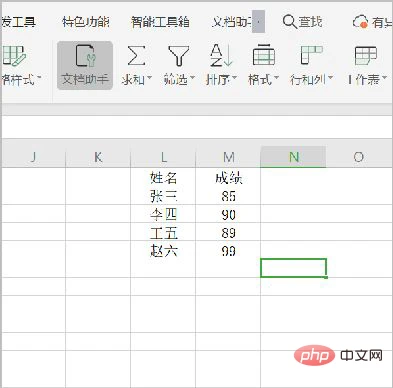Image resolution: width=393 pixels, height=388 pixels.
Task: Click the 格式 format icon
Action: point(264,55)
